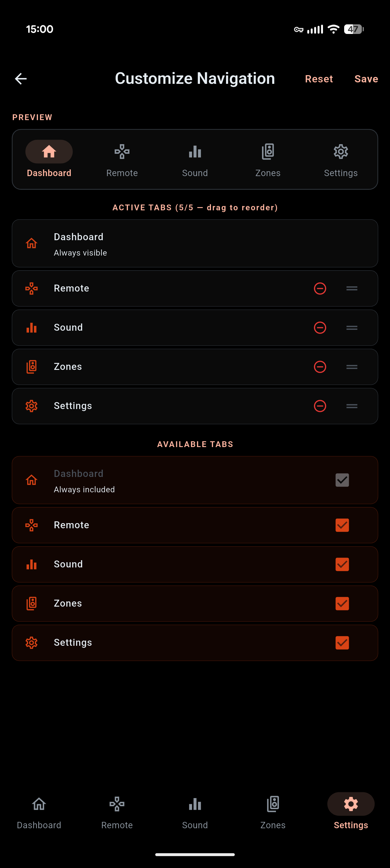Click the back arrow in the header
Image resolution: width=390 pixels, height=868 pixels.
(21, 79)
